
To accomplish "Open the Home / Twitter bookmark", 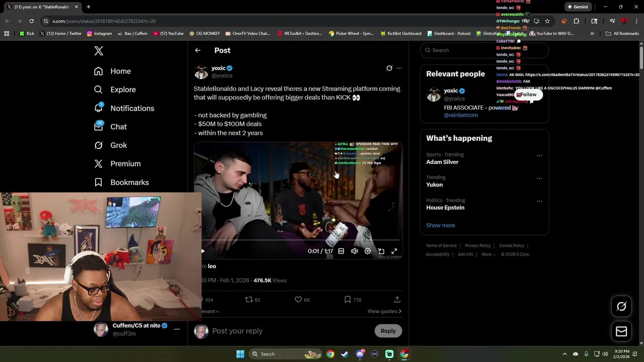I will [x=60, y=34].
